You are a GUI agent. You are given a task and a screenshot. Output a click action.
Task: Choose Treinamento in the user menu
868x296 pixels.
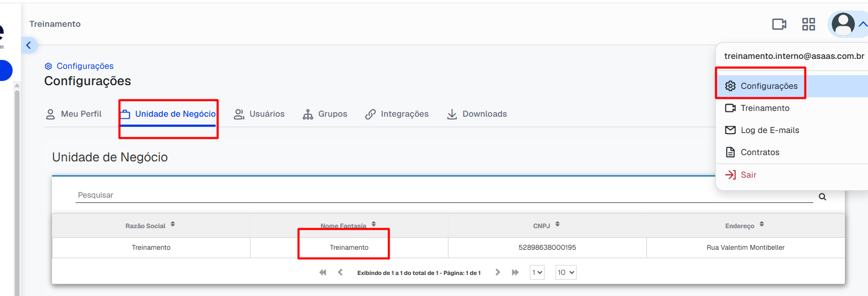tap(792, 108)
